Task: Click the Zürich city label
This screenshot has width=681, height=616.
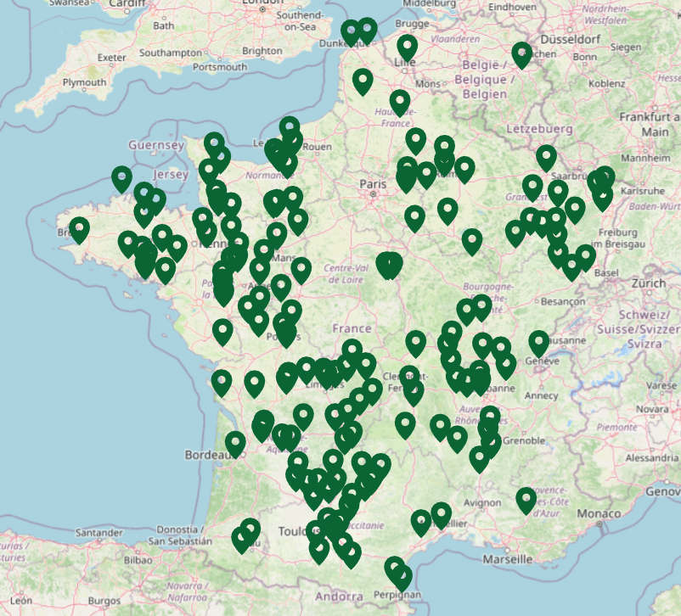Action: point(649,283)
